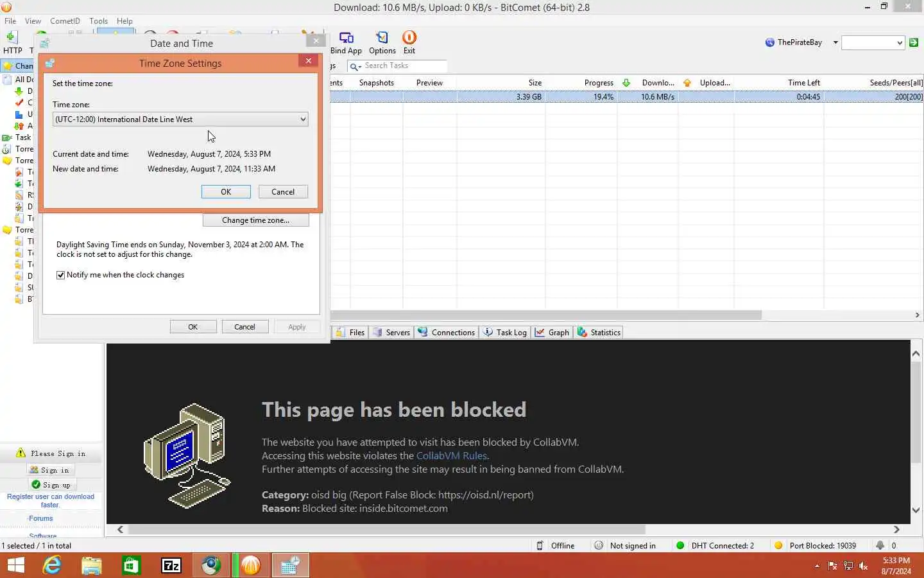Click the horizontal scrollbar of task list

(x=546, y=315)
